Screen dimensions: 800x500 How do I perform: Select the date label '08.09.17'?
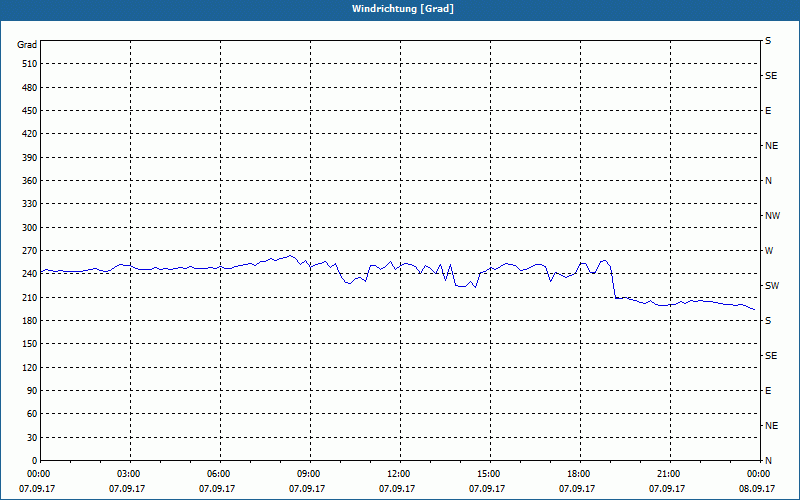tap(757, 488)
